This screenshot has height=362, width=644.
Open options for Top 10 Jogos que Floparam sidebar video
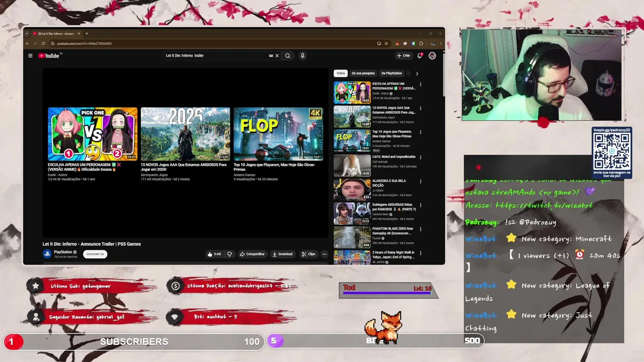[x=421, y=133]
